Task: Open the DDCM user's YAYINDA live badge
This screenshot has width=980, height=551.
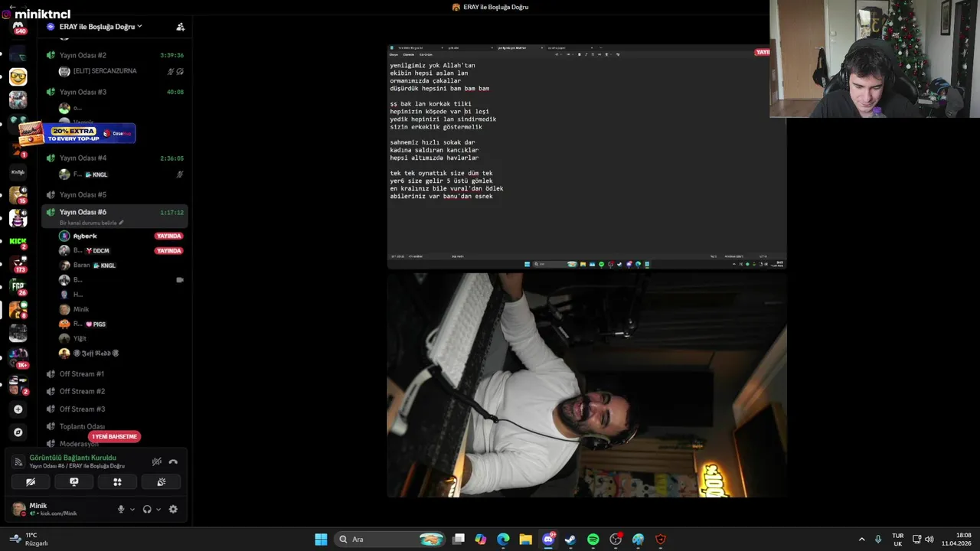Action: coord(168,251)
